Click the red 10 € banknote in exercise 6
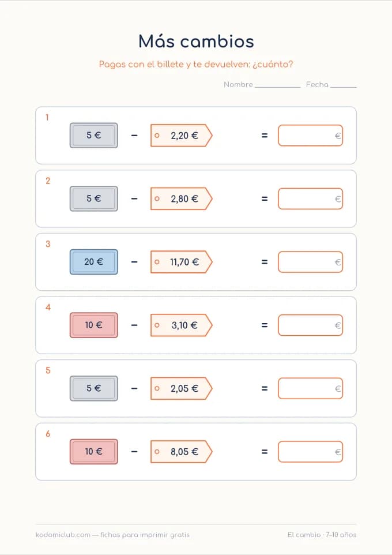The image size is (392, 555). (94, 452)
